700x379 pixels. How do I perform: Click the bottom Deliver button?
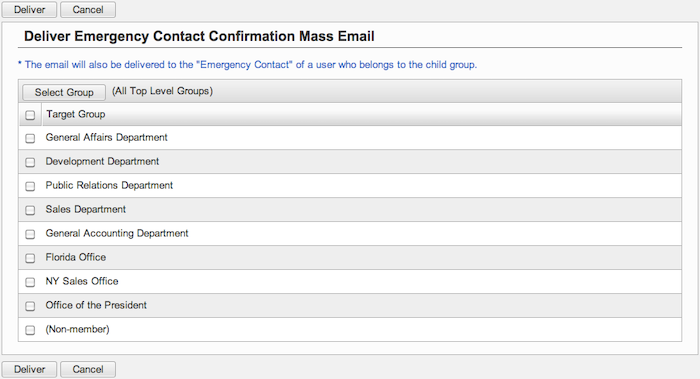[x=29, y=369]
